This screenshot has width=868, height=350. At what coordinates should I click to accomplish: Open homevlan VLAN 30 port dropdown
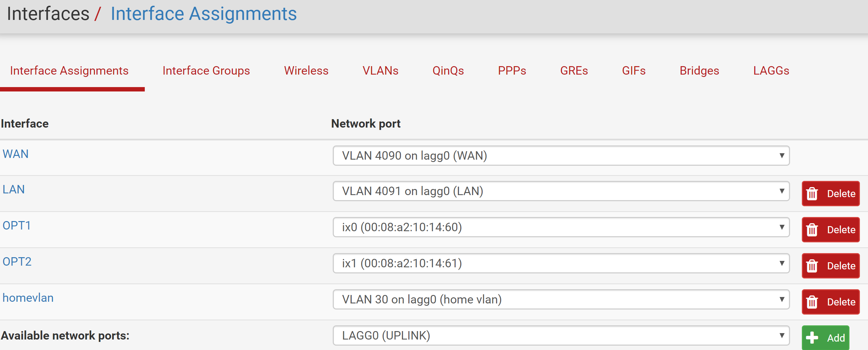pos(561,299)
